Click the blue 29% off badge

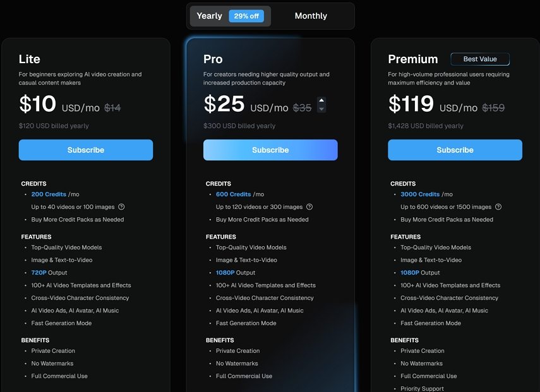tap(247, 16)
